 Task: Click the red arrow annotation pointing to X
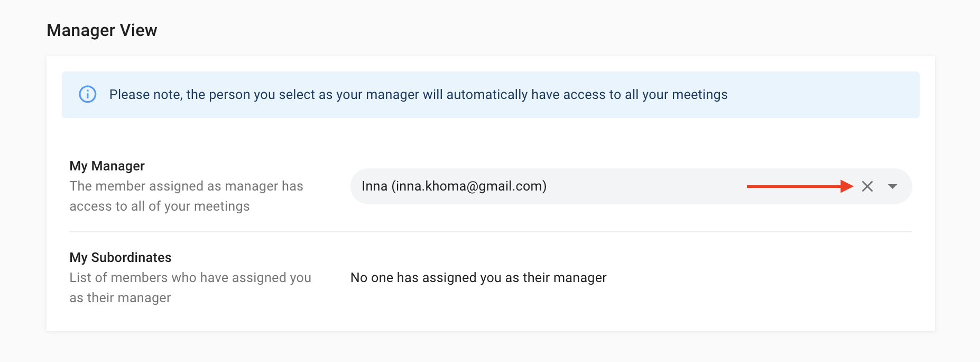(x=800, y=186)
